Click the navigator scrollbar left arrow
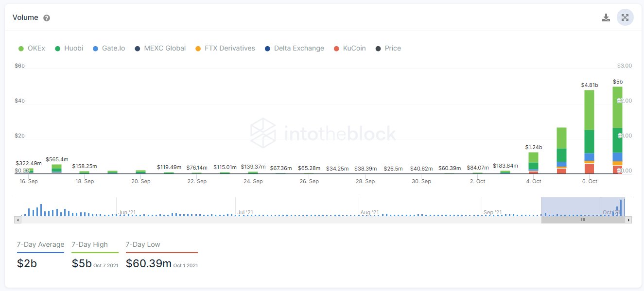The width and height of the screenshot is (644, 291). click(x=17, y=220)
